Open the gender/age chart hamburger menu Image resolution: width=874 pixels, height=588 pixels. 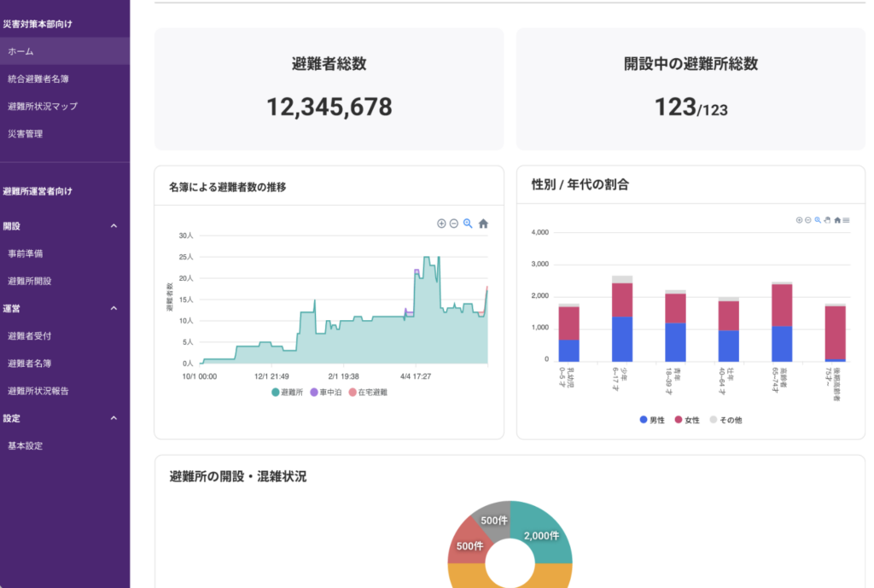(x=846, y=220)
